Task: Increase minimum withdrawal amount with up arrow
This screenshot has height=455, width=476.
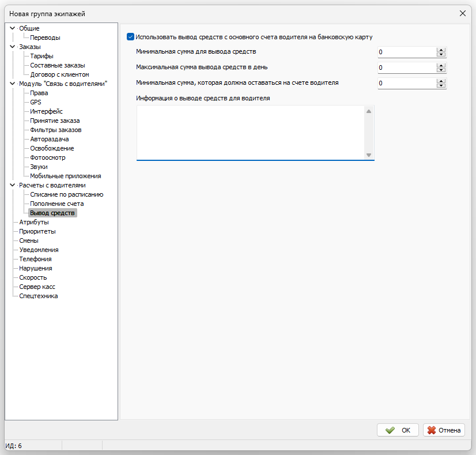Action: tap(441, 50)
